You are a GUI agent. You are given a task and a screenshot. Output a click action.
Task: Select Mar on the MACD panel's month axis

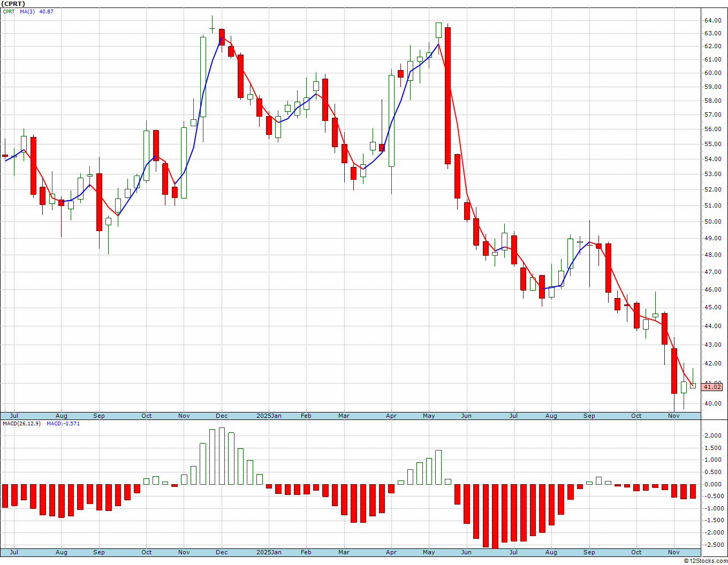click(344, 552)
